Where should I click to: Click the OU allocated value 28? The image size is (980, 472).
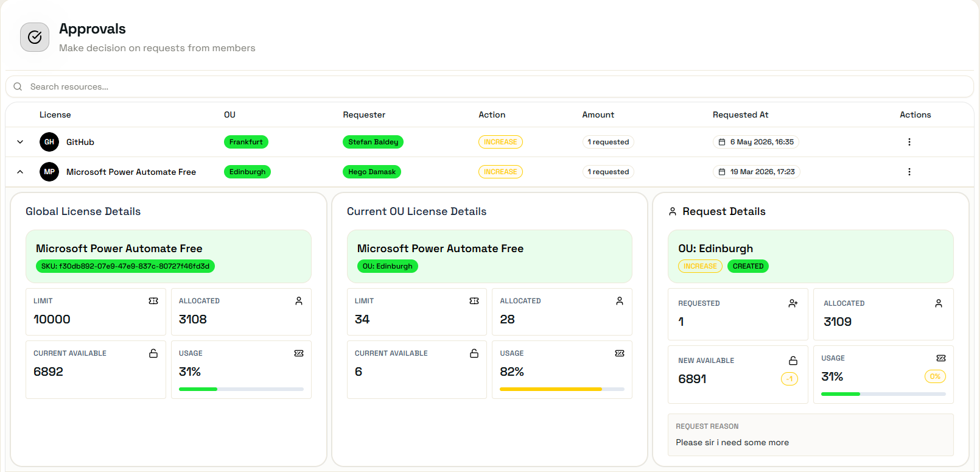[x=507, y=319]
